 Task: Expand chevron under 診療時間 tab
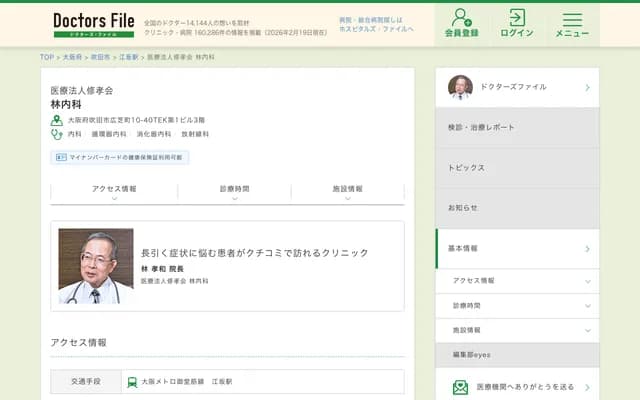[235, 198]
